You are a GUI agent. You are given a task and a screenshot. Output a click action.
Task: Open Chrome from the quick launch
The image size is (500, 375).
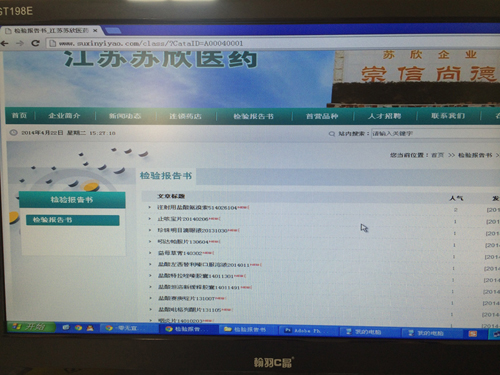tap(78, 328)
